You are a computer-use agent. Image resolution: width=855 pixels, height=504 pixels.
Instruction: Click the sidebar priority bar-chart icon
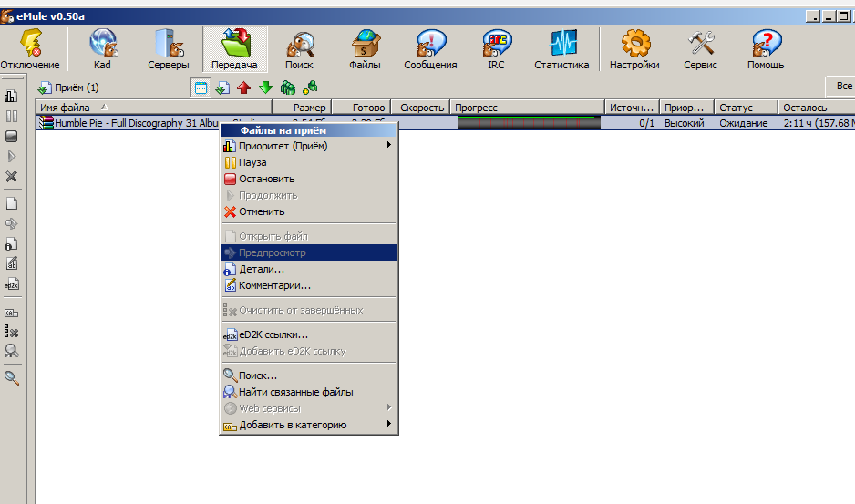tap(12, 96)
